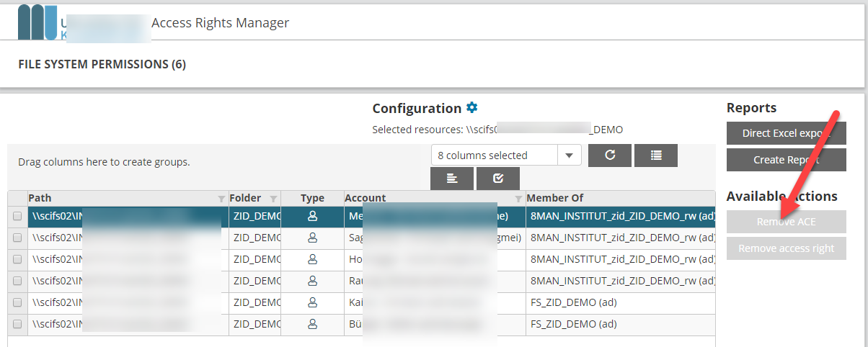Open the '8 columns selected' dropdown arrow
This screenshot has width=868, height=347.
570,156
